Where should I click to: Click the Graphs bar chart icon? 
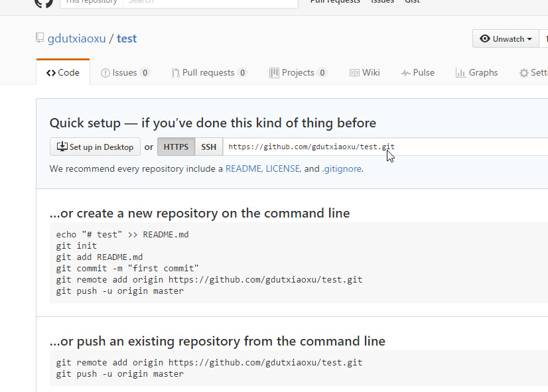460,73
